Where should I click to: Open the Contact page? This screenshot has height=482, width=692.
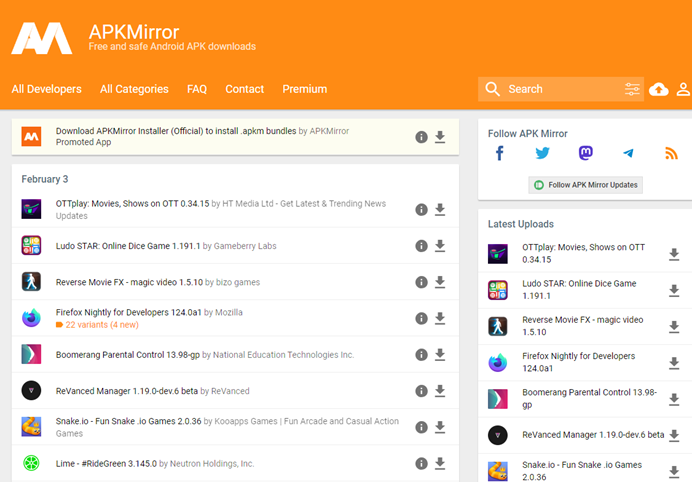click(244, 89)
